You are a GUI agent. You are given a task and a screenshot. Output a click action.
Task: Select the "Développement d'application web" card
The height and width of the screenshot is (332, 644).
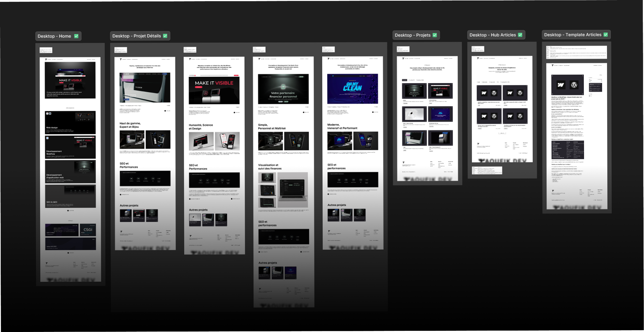point(70,172)
